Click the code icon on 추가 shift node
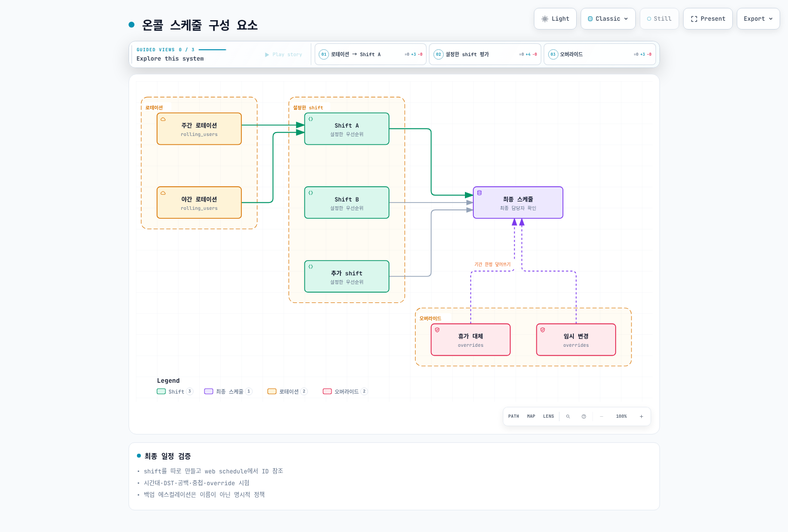 (311, 267)
